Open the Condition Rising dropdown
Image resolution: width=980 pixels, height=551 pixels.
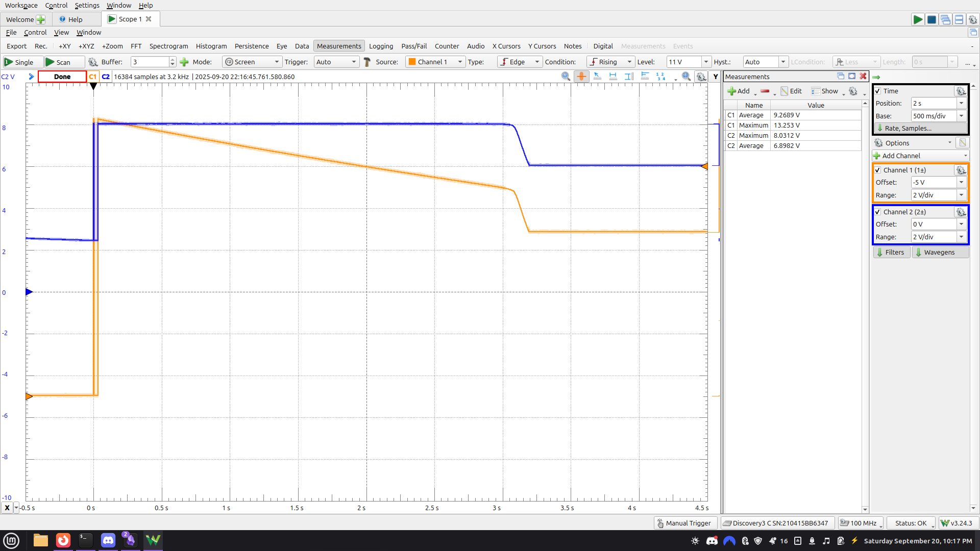pyautogui.click(x=610, y=62)
